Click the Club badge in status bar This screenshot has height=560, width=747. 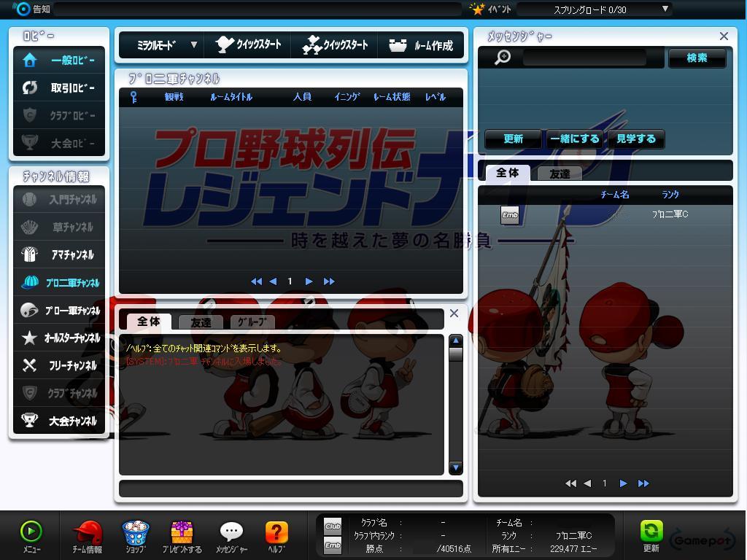click(x=333, y=526)
